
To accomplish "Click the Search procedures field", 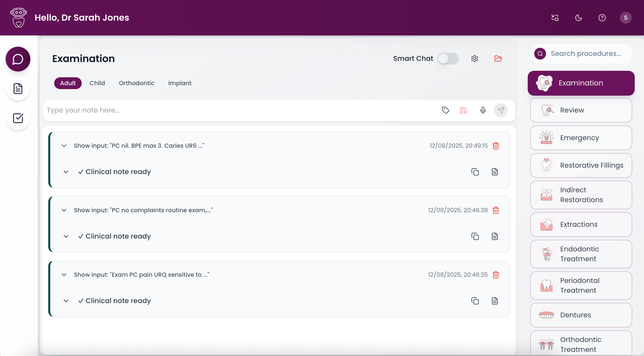I will (x=581, y=54).
